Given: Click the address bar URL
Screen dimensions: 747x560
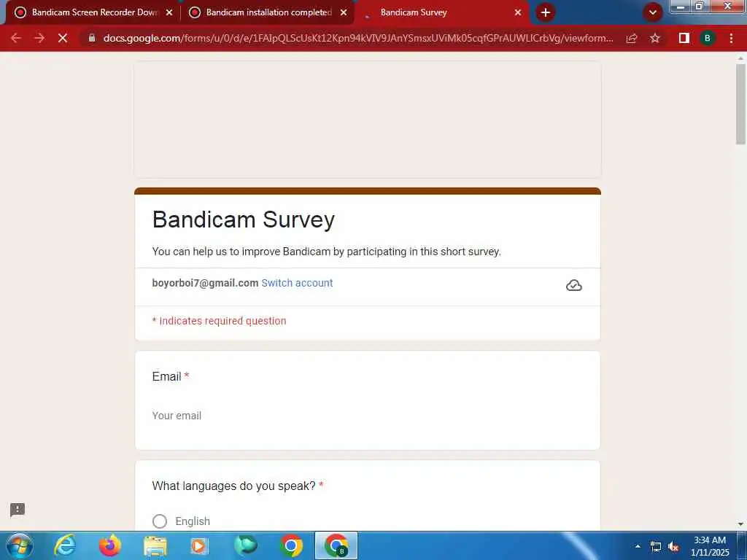Looking at the screenshot, I should [x=357, y=38].
